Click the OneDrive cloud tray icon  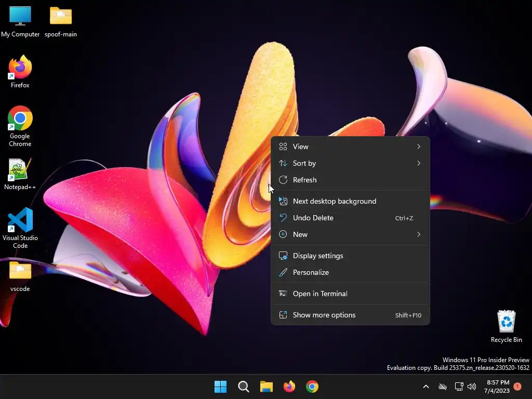click(x=443, y=387)
